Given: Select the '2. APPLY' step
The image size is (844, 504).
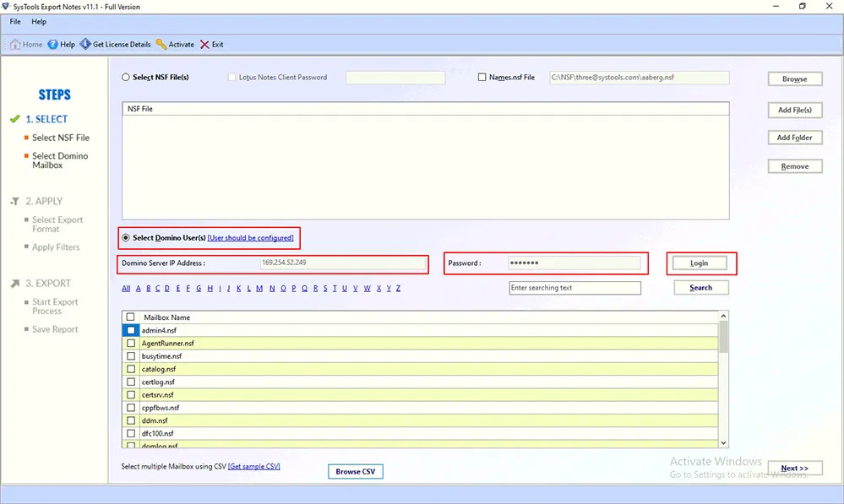Looking at the screenshot, I should click(44, 201).
